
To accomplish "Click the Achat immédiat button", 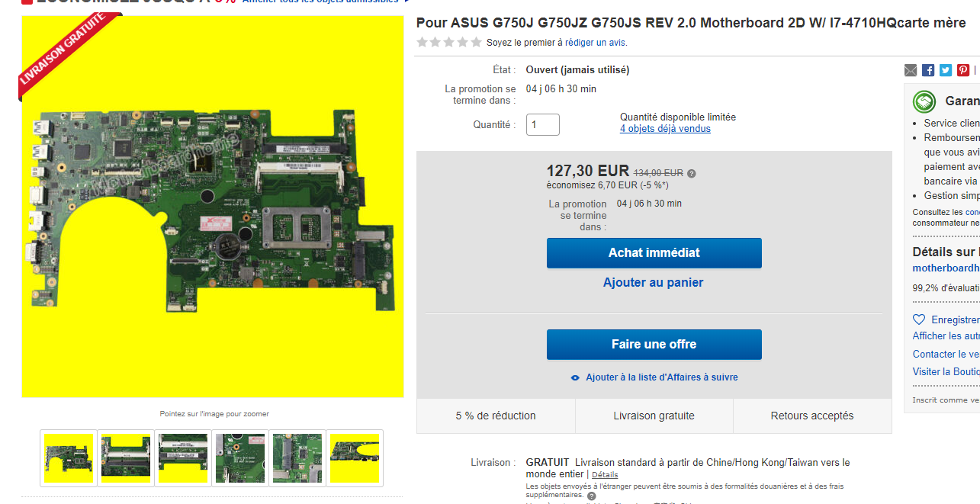I will (654, 253).
